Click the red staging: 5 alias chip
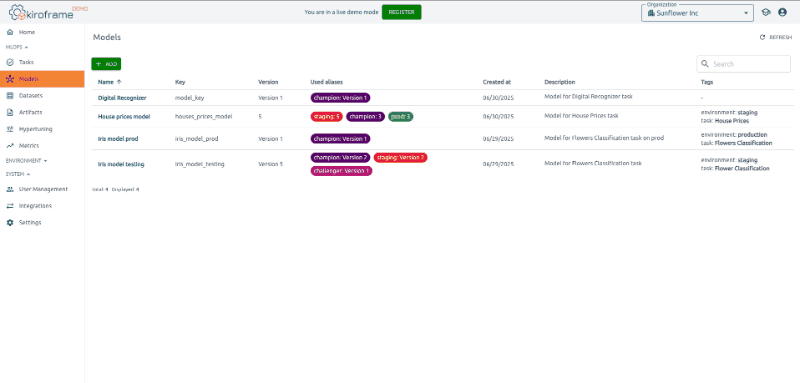This screenshot has width=800, height=383. click(x=327, y=117)
